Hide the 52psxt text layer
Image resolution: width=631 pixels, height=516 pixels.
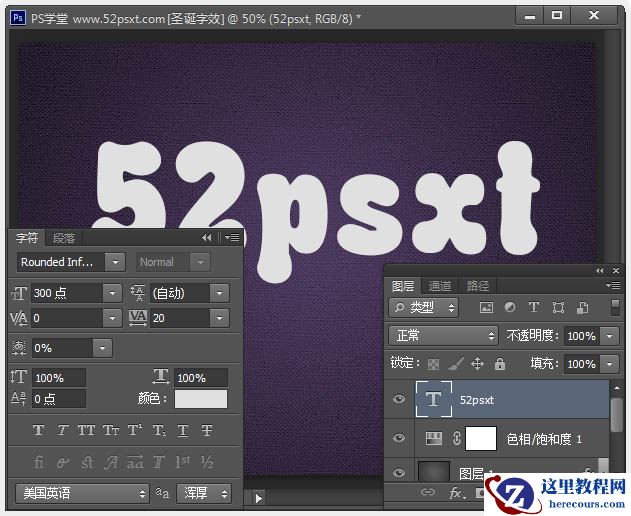click(x=399, y=399)
